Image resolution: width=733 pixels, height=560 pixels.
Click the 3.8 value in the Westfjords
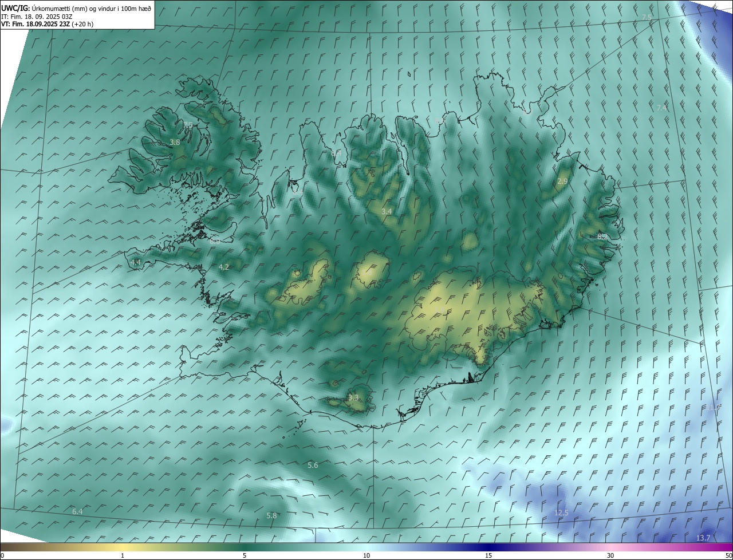[x=175, y=142]
